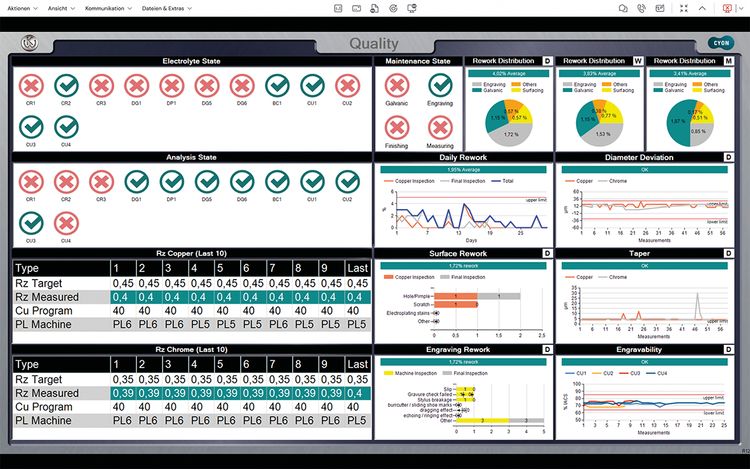Switch Rework Distribution to daily D view

pyautogui.click(x=547, y=61)
